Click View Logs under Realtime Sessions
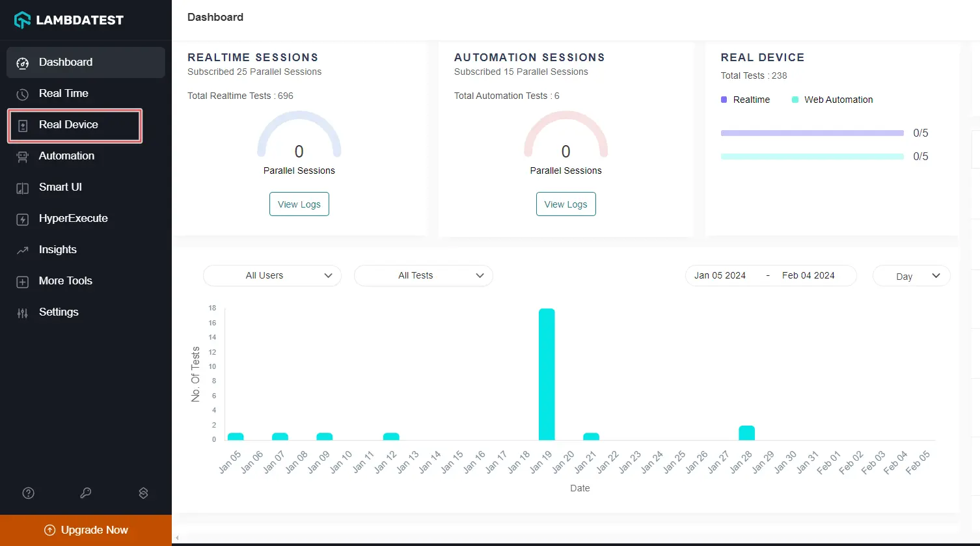Viewport: 980px width, 546px height. pyautogui.click(x=299, y=204)
